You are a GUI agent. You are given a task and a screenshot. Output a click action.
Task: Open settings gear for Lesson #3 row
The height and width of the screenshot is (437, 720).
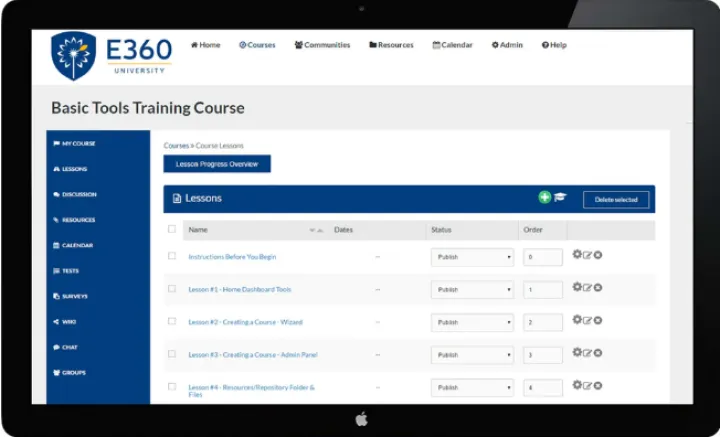pyautogui.click(x=577, y=353)
